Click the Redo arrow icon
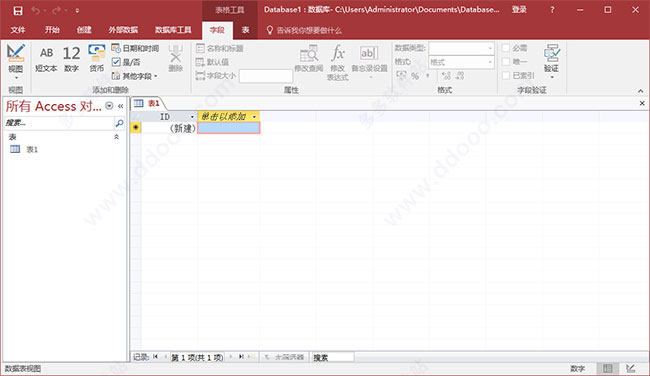 tap(57, 10)
